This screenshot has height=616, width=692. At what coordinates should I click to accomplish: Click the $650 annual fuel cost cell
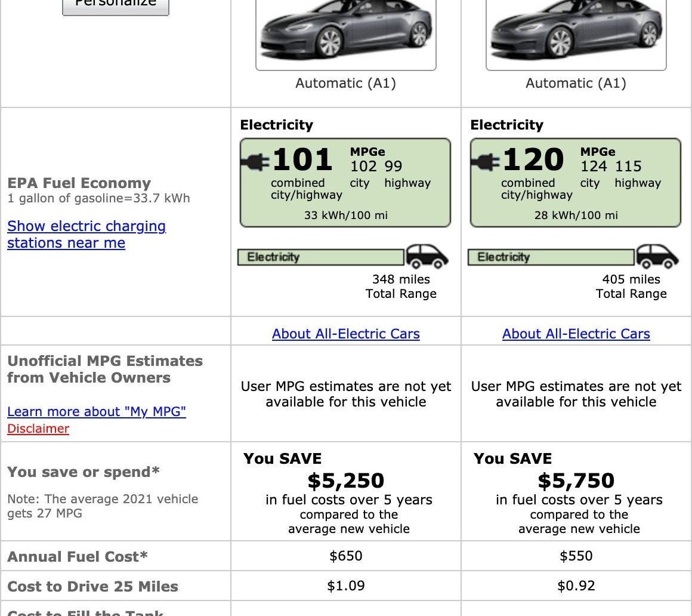[x=345, y=556]
